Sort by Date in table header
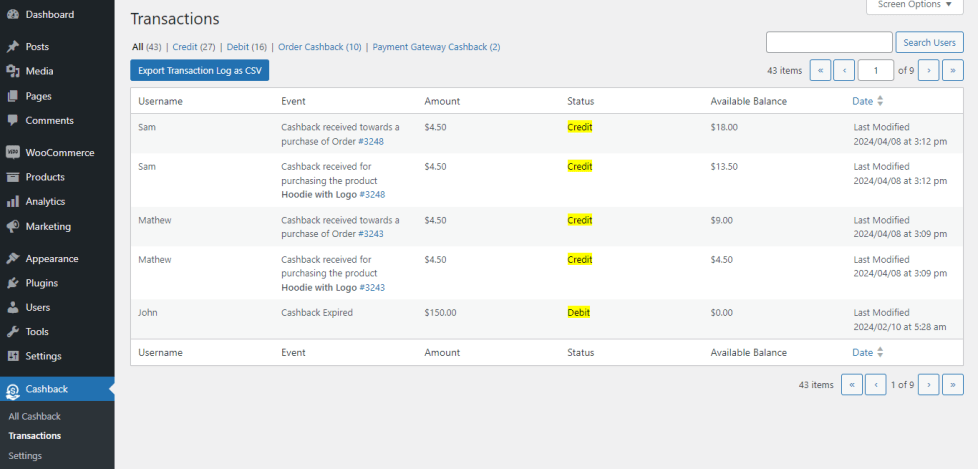Image resolution: width=978 pixels, height=469 pixels. click(x=862, y=101)
